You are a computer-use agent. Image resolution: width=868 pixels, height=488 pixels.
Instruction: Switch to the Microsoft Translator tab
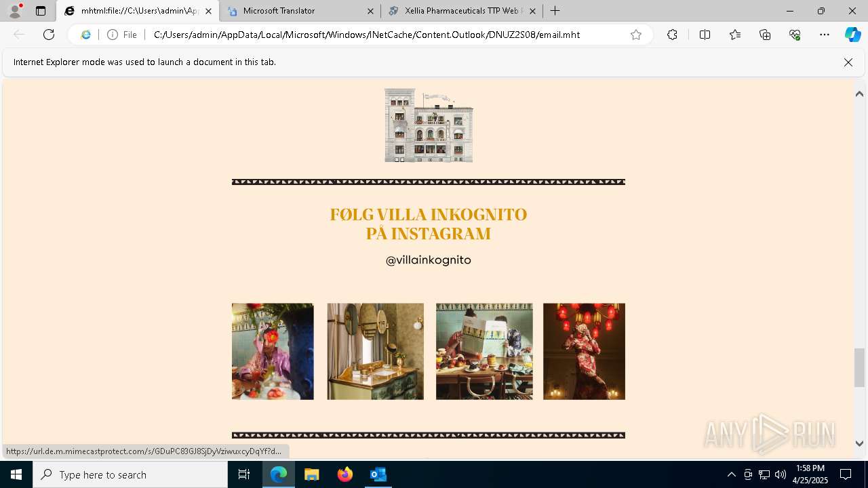tap(300, 11)
